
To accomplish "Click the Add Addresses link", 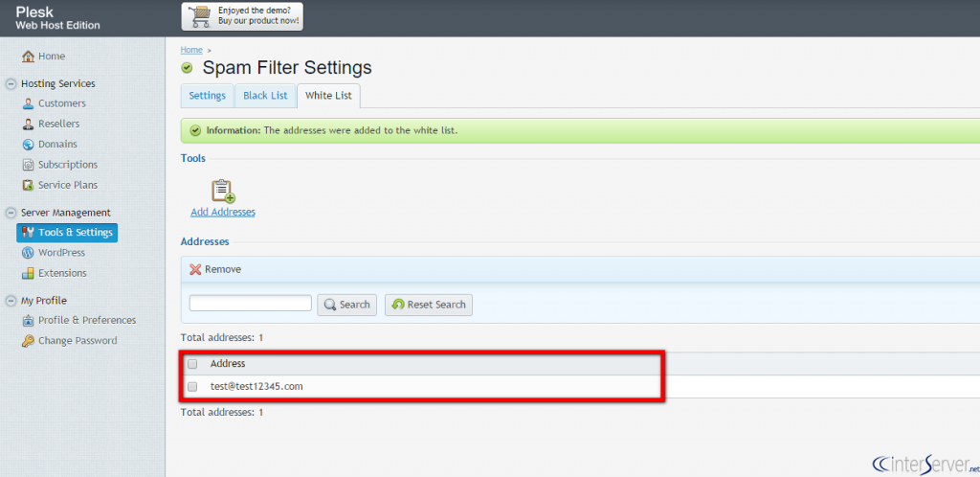I will click(223, 213).
